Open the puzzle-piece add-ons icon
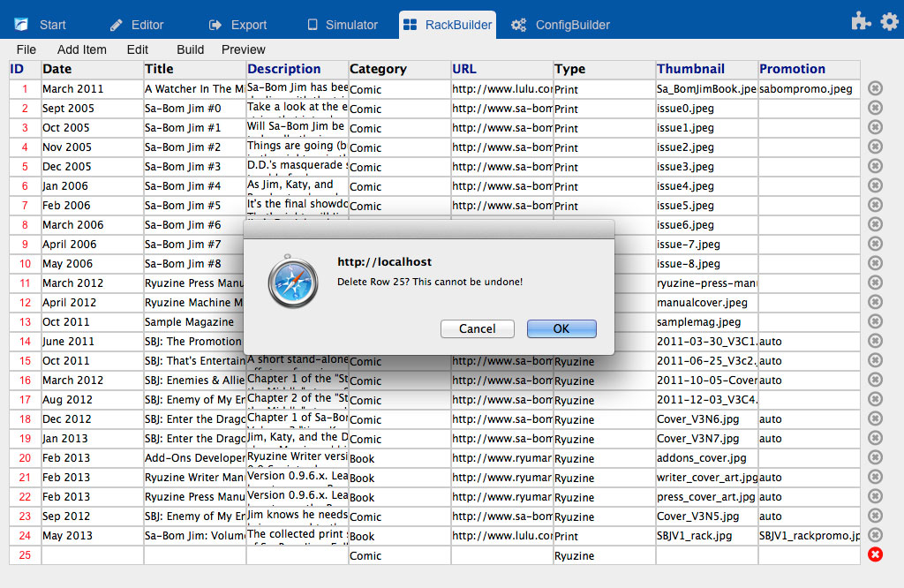 click(x=861, y=22)
